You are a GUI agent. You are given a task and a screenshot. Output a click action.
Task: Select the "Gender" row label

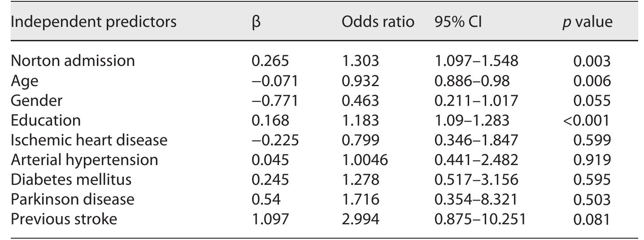36,100
